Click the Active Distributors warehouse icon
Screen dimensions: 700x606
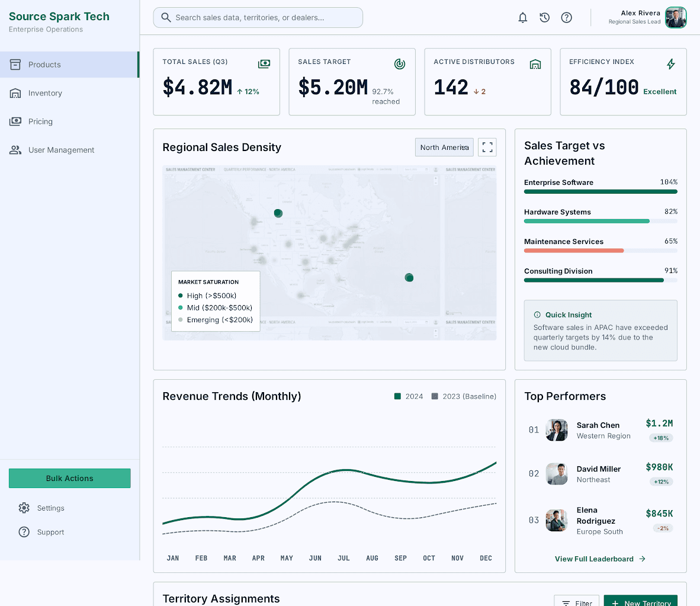[x=535, y=65]
